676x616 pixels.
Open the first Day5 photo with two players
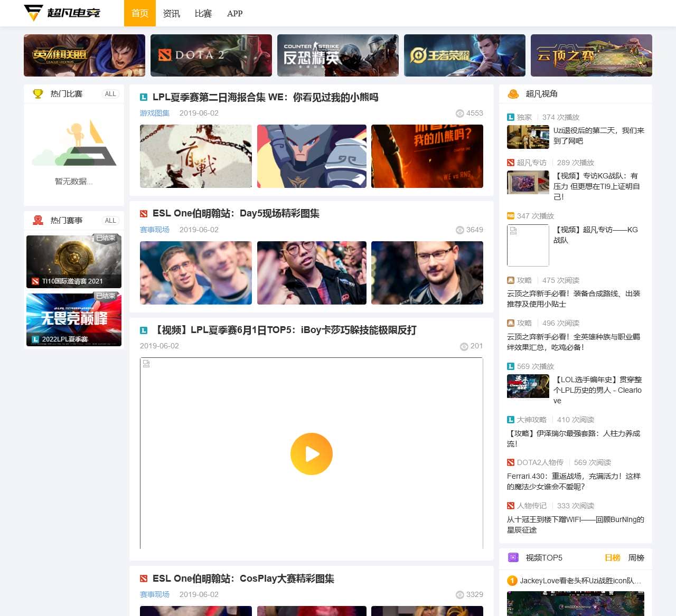pos(196,273)
